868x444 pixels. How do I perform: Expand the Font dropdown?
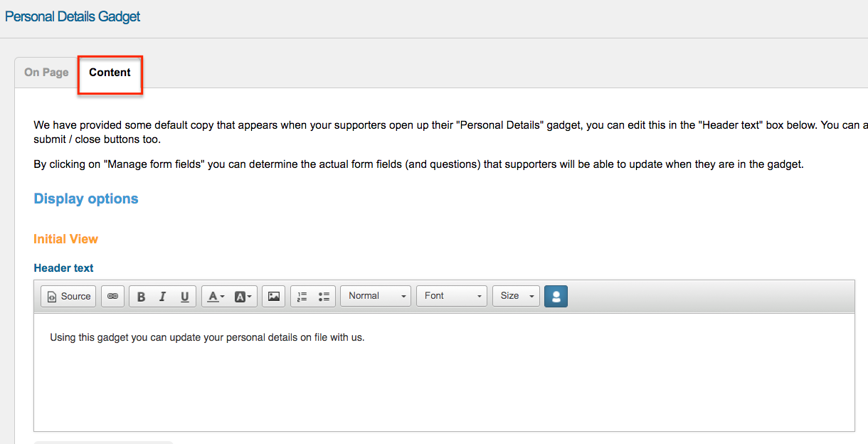pos(451,296)
